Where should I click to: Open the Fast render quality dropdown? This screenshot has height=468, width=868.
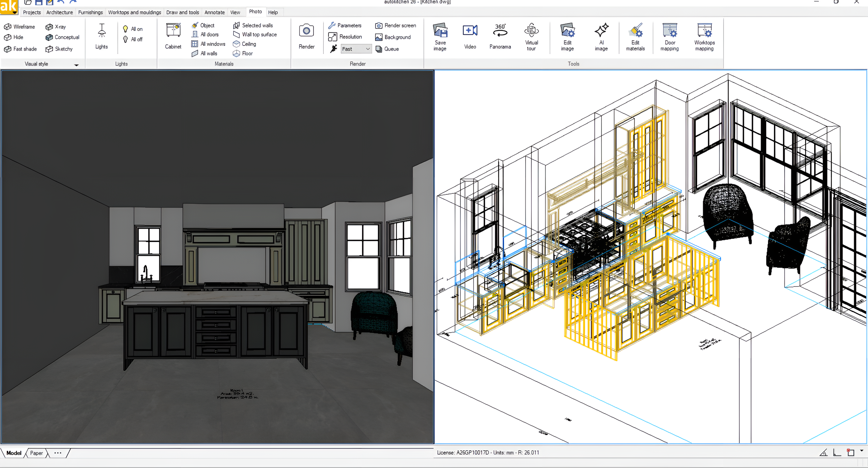tap(356, 49)
